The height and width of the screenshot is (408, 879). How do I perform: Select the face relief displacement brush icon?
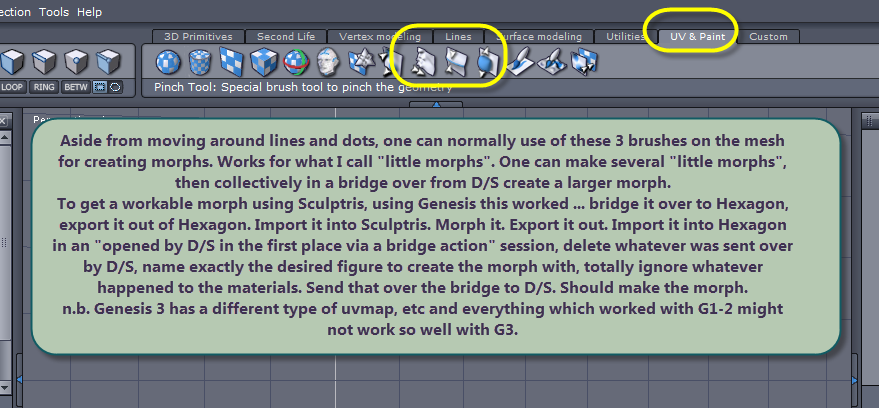coord(423,61)
